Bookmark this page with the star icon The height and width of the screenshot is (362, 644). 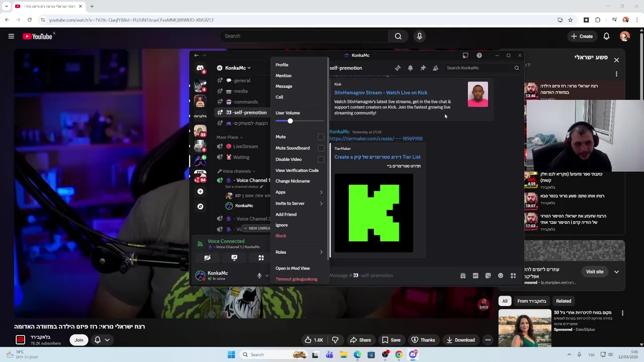pos(570,20)
